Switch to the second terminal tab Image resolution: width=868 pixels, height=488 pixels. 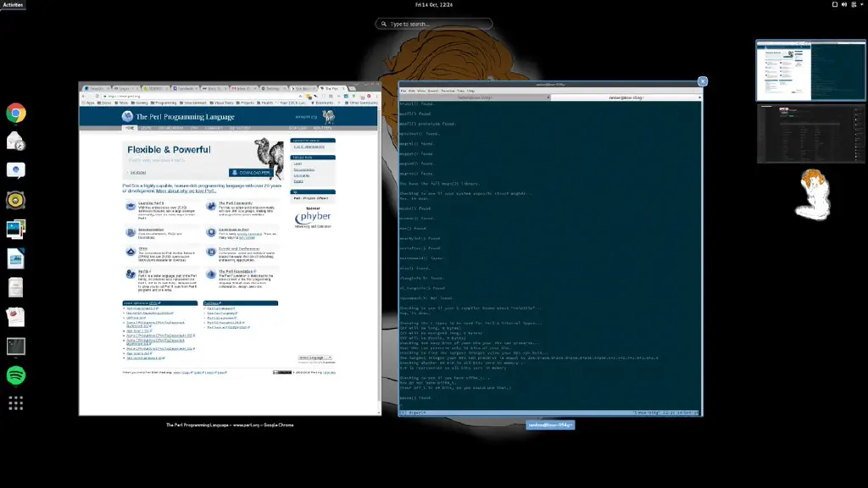pyautogui.click(x=626, y=97)
